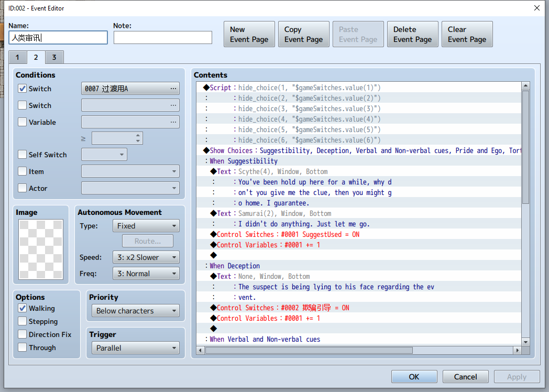Cancel the Event Editor dialog
Image resolution: width=549 pixels, height=392 pixels.
click(465, 377)
